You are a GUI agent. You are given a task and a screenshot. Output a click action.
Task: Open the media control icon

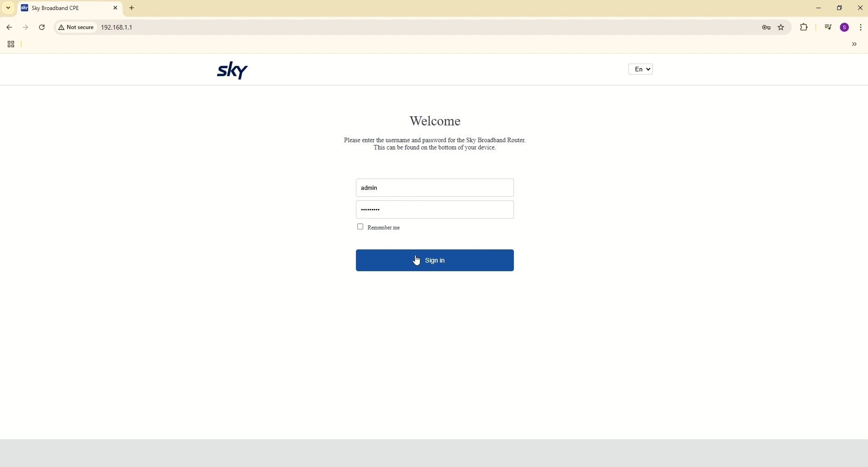(x=829, y=28)
